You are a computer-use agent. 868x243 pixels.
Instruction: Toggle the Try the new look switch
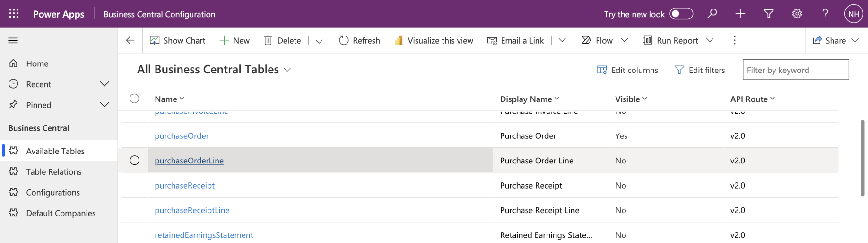[x=681, y=14]
